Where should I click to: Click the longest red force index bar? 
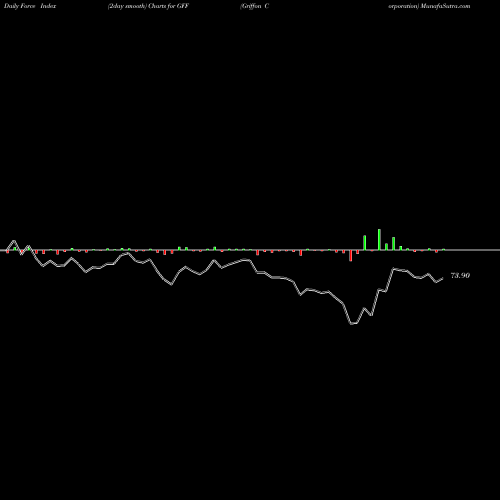350,255
